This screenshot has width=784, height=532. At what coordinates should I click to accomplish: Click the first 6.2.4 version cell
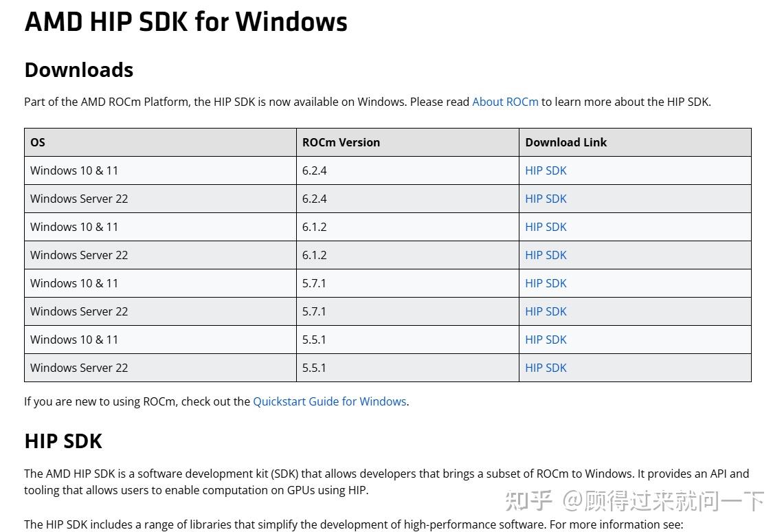(315, 170)
